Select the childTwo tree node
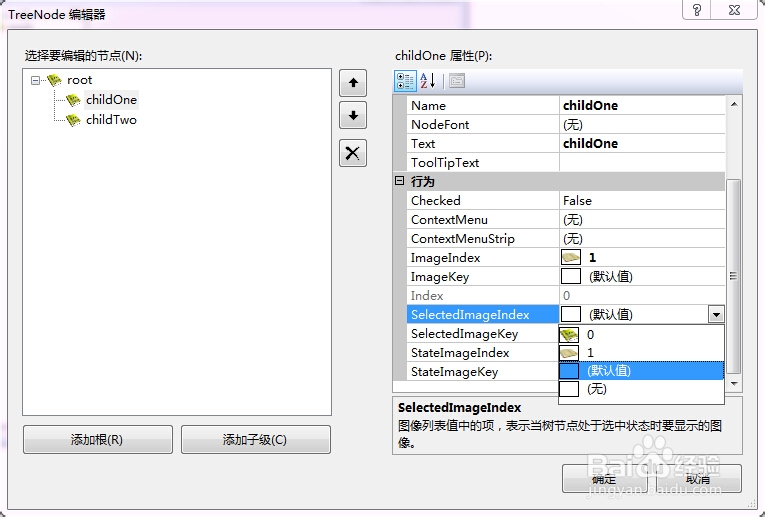Screen dimensions: 765x517 click(111, 120)
